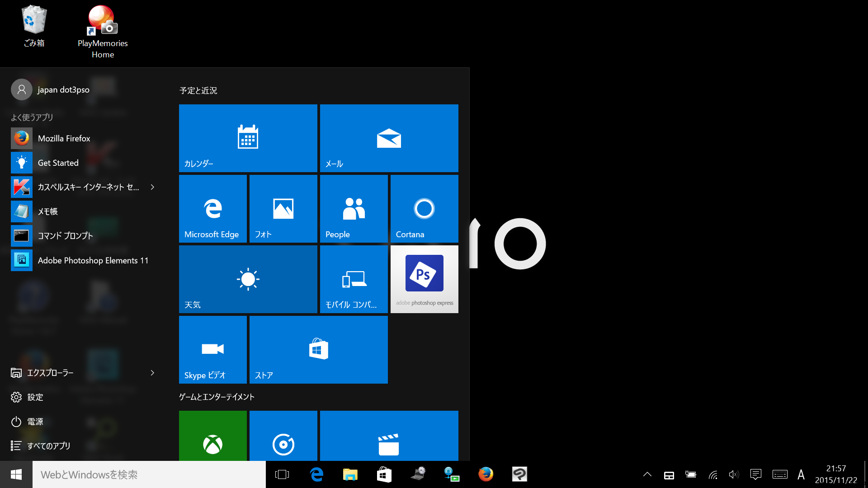Expand the エクスプローラー jump list arrow

(152, 373)
